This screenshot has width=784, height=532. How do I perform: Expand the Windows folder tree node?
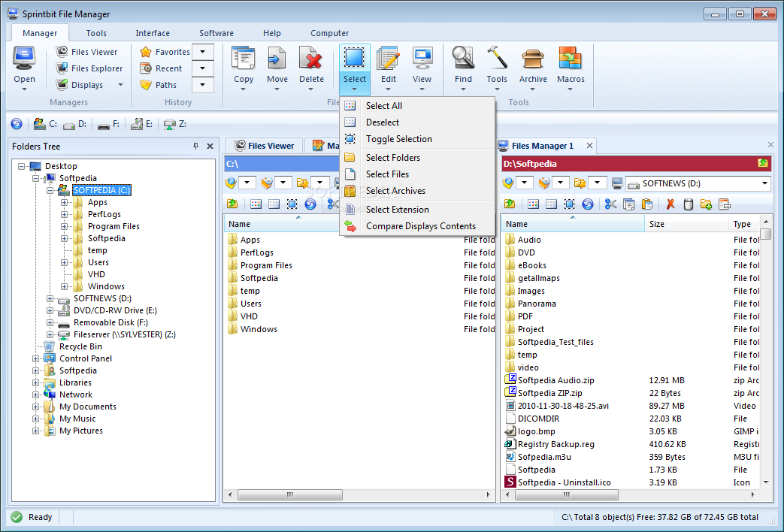[64, 286]
